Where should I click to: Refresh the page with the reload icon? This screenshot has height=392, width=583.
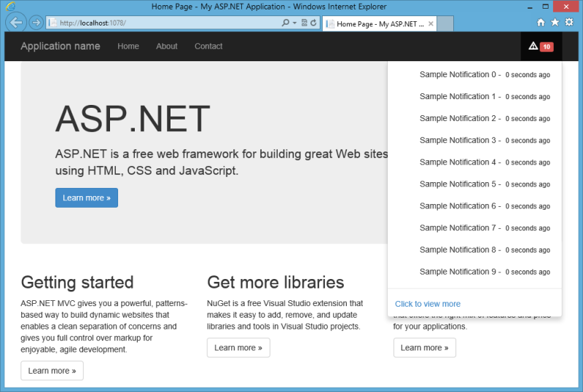coord(313,23)
